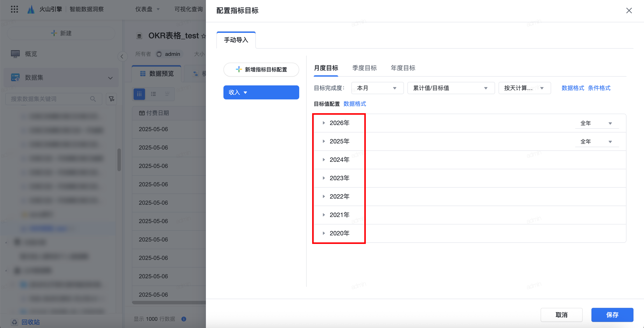Switch to 月度目标 tab
The image size is (644, 328).
326,68
